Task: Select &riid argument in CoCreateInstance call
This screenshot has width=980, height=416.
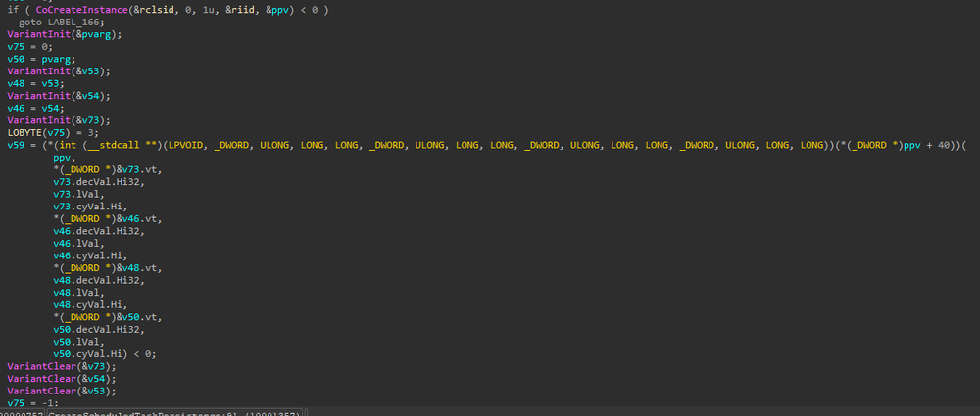Action: [241, 10]
